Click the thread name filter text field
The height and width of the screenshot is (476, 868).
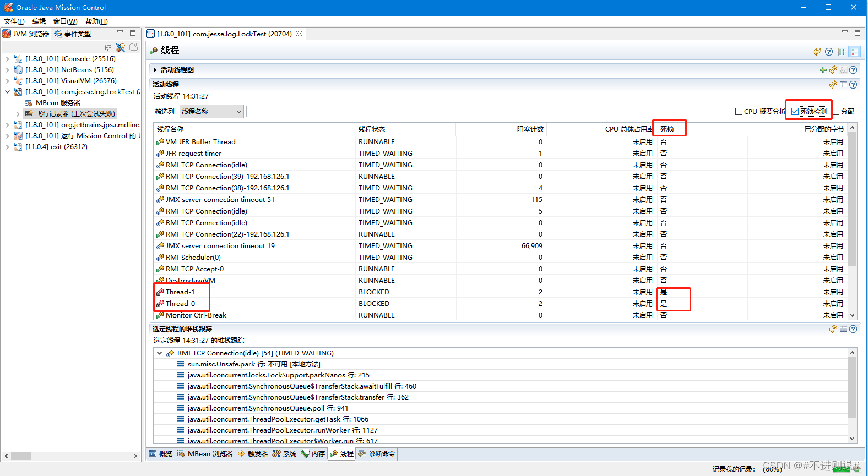click(x=484, y=112)
